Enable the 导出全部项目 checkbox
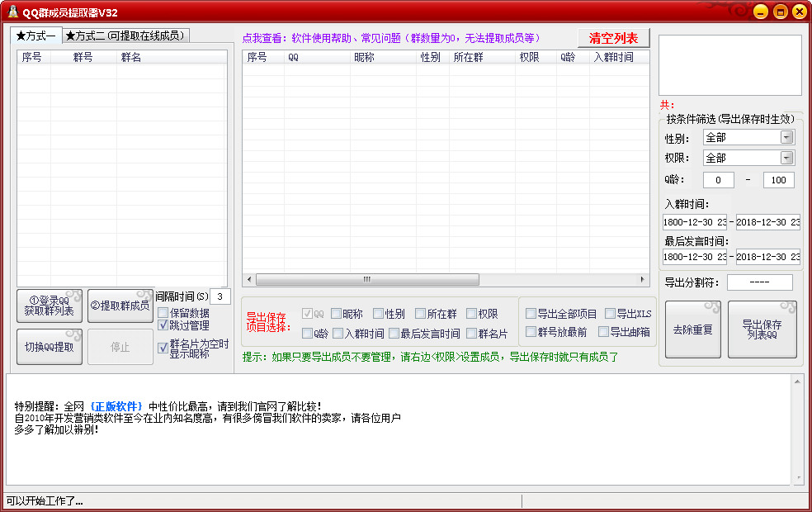 pos(531,313)
